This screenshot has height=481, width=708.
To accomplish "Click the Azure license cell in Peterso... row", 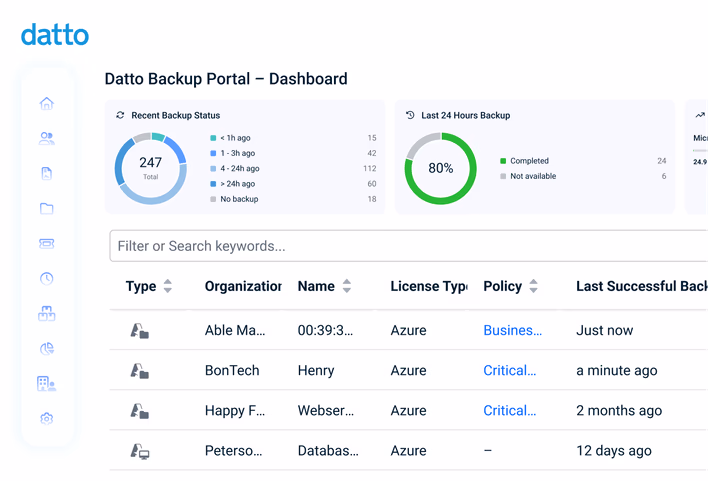I will (408, 451).
